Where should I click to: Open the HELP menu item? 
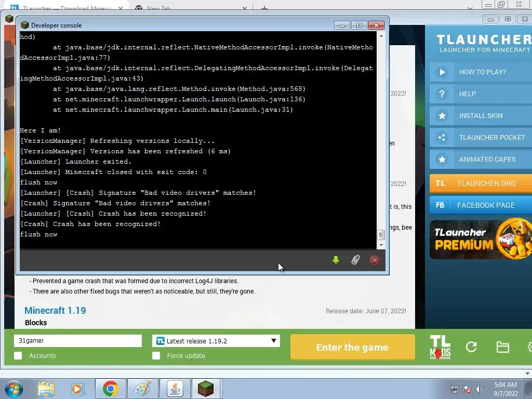481,94
